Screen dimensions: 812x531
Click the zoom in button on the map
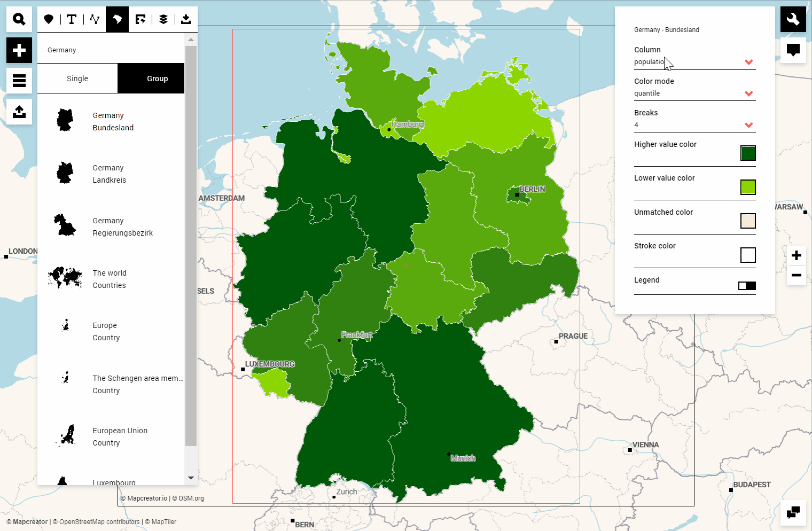click(x=796, y=255)
